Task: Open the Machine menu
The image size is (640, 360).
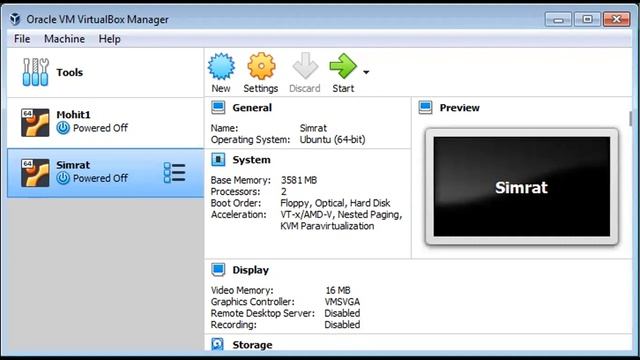Action: pyautogui.click(x=64, y=39)
